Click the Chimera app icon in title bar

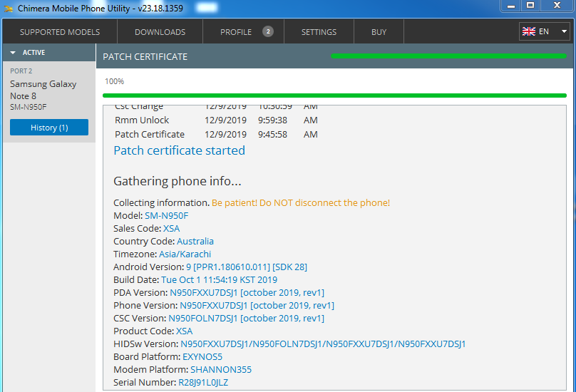(8, 9)
